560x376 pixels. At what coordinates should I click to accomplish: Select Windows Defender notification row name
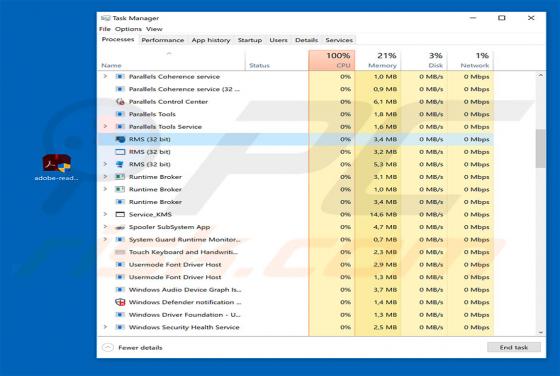(185, 302)
